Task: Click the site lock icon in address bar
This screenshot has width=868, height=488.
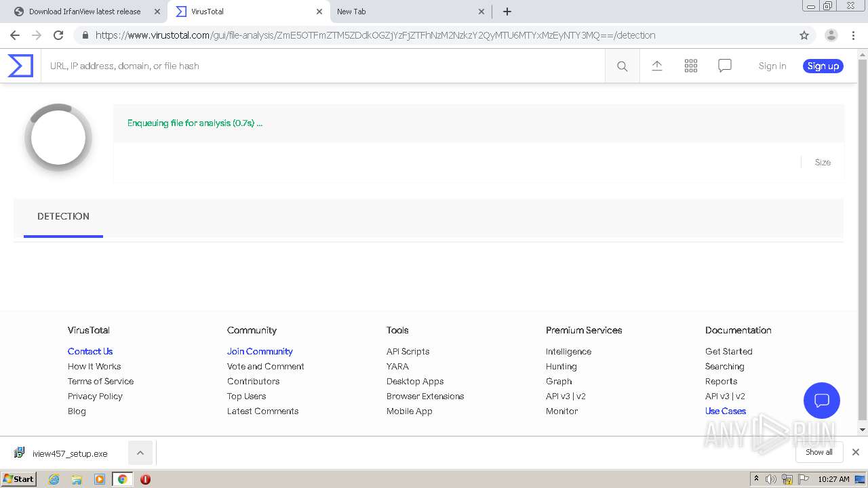Action: [x=84, y=35]
